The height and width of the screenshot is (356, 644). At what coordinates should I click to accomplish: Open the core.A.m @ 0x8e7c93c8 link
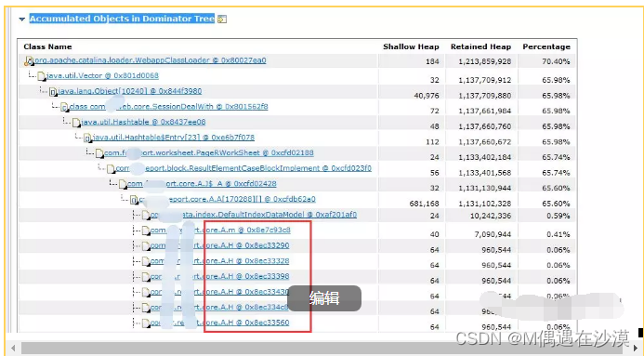pos(220,230)
